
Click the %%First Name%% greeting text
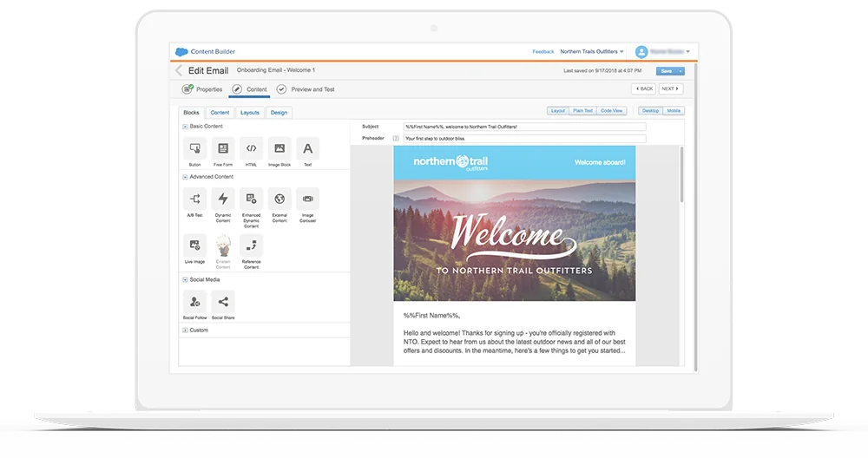[x=431, y=315]
